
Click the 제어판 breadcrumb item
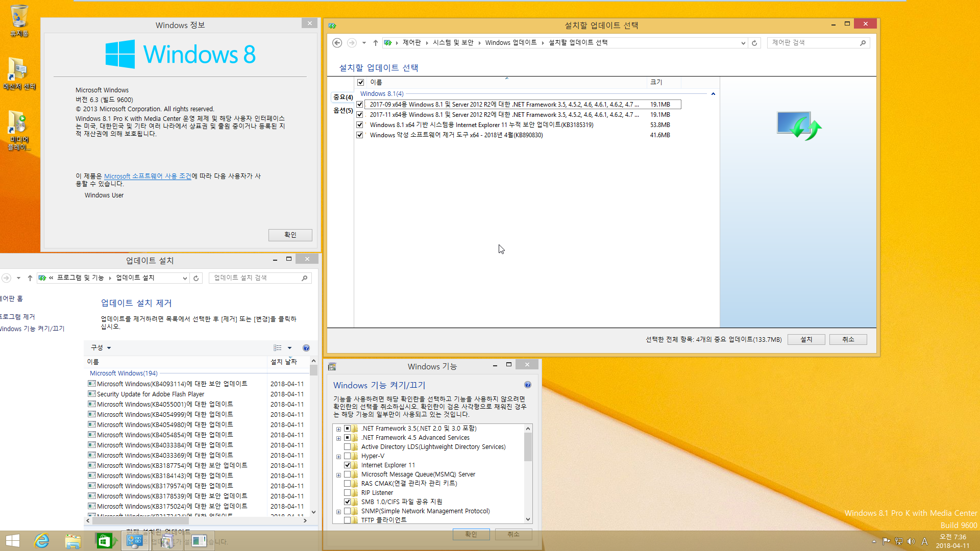(411, 43)
